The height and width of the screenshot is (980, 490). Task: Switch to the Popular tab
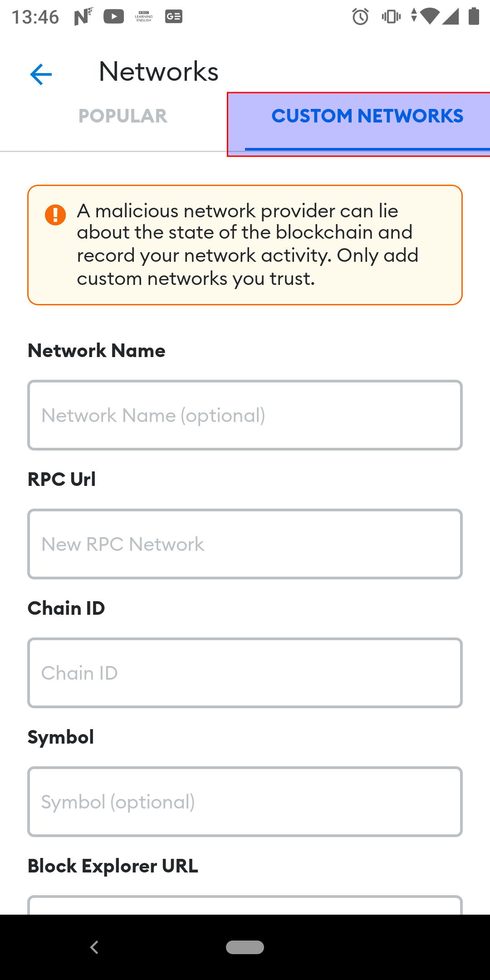[122, 116]
